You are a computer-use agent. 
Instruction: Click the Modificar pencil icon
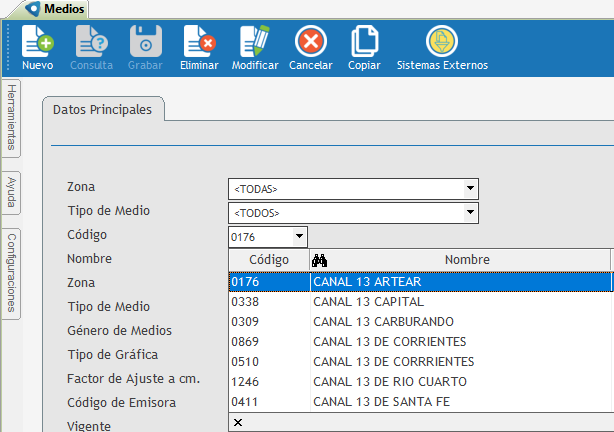(255, 42)
